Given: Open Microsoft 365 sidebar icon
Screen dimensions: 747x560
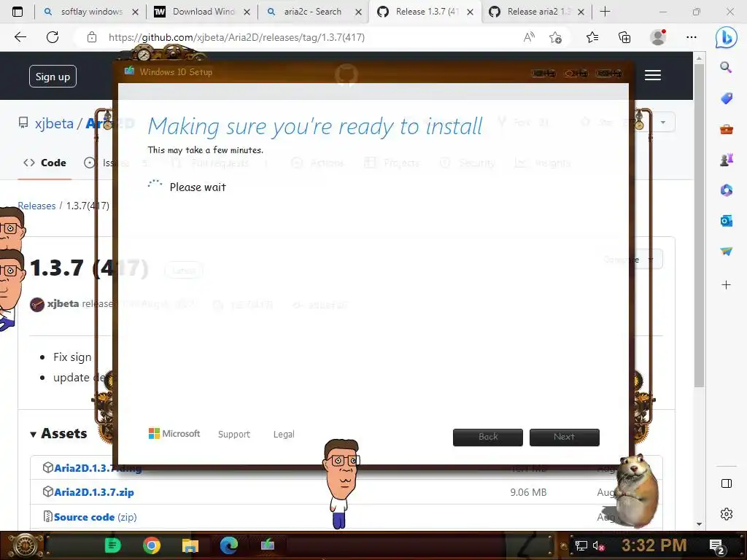Looking at the screenshot, I should pyautogui.click(x=726, y=190).
